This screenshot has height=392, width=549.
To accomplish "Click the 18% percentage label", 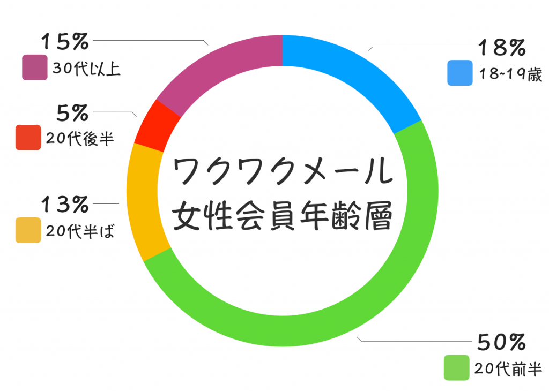I will (501, 48).
